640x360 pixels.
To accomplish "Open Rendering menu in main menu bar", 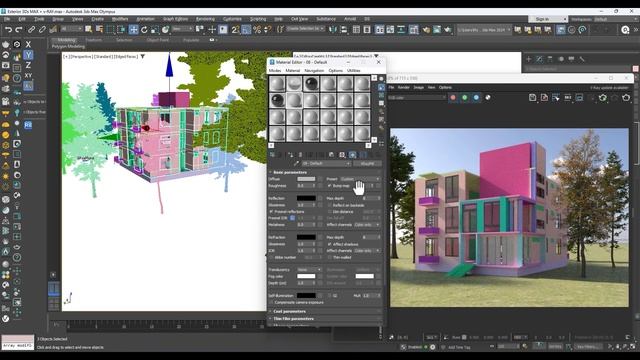I will coord(205,19).
